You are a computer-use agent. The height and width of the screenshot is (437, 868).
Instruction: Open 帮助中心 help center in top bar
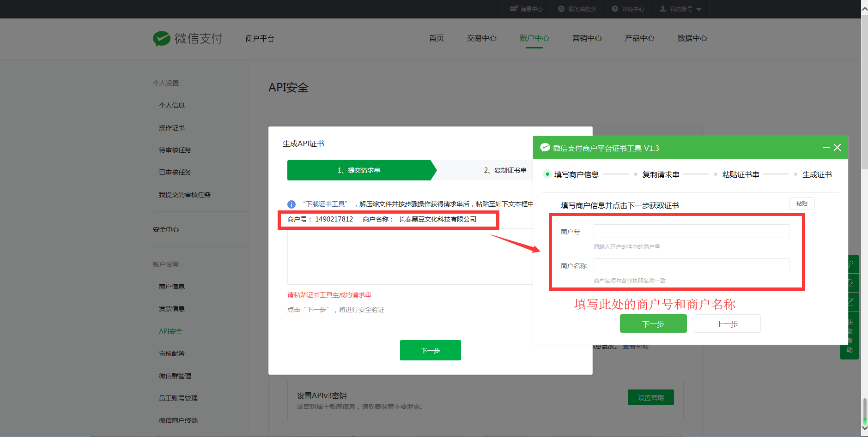pyautogui.click(x=628, y=9)
